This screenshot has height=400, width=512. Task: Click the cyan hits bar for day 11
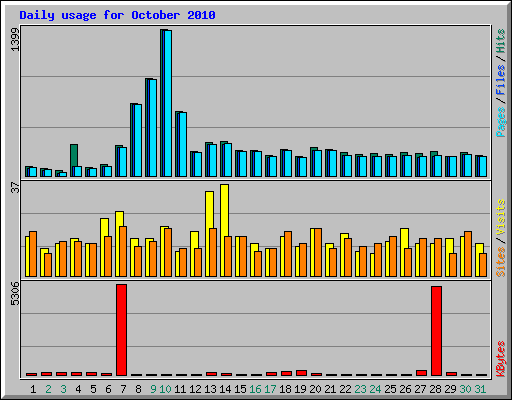183,144
